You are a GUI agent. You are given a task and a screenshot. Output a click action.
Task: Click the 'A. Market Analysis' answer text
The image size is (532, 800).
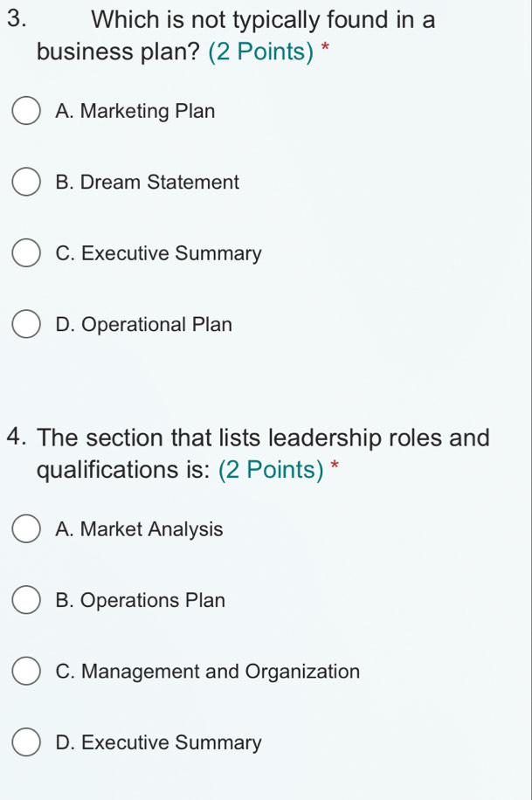[139, 530]
